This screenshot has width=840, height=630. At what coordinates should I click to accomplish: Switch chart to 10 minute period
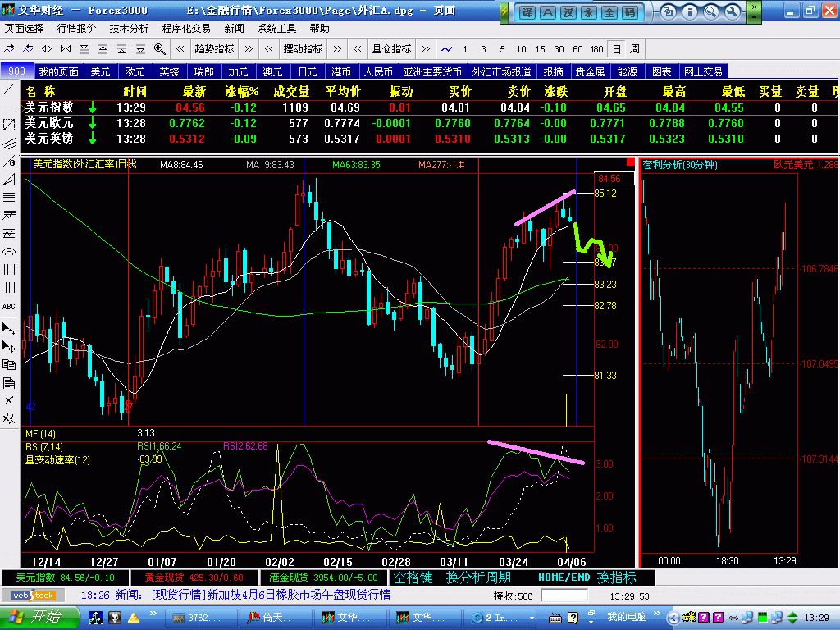[x=521, y=49]
